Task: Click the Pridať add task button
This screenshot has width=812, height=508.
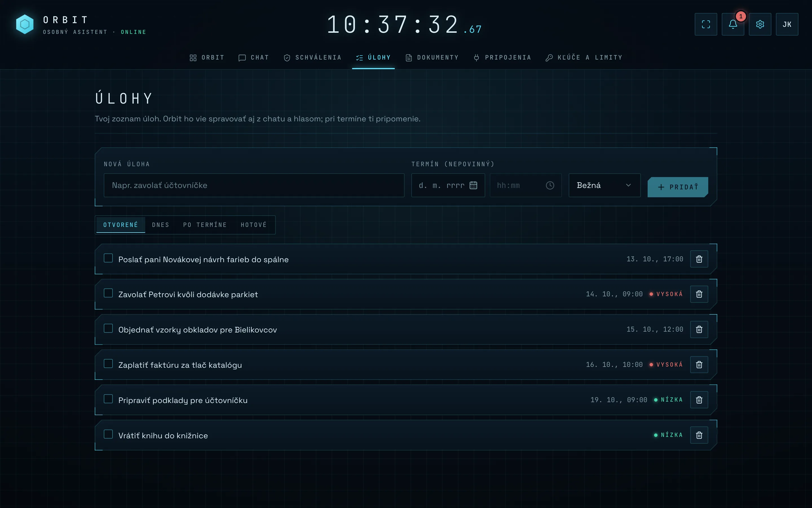Action: coord(678,187)
